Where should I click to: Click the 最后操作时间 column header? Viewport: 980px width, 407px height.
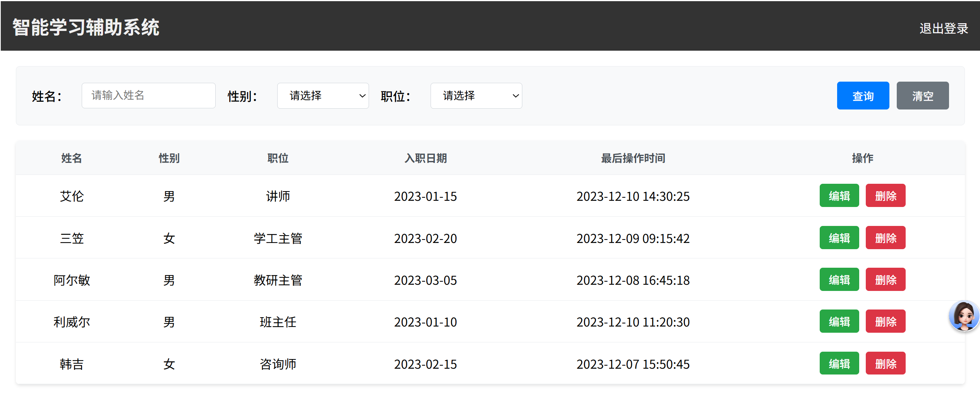[x=633, y=158]
